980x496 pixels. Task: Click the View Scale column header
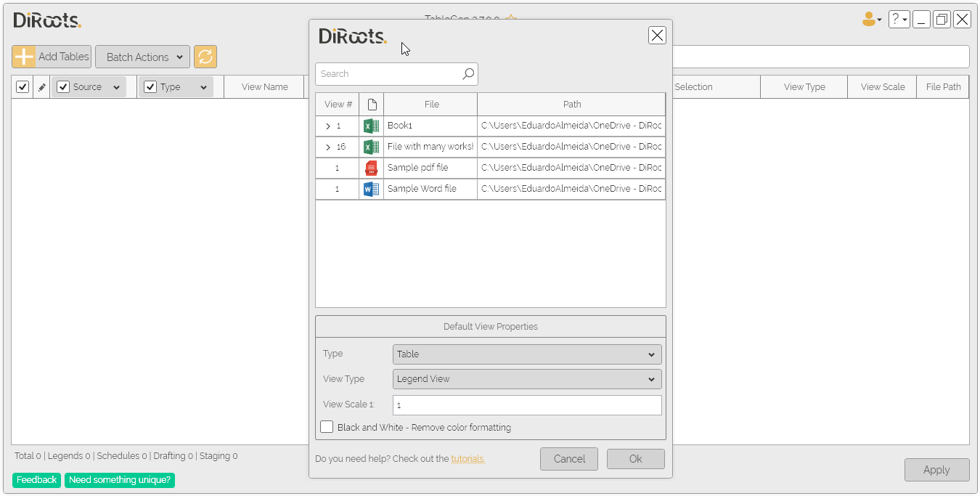pos(883,87)
